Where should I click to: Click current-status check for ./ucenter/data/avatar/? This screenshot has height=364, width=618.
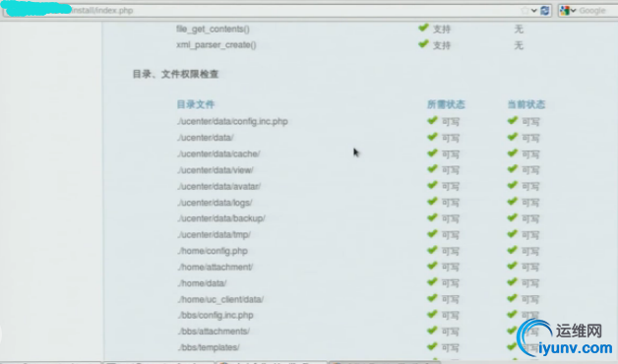tap(513, 185)
